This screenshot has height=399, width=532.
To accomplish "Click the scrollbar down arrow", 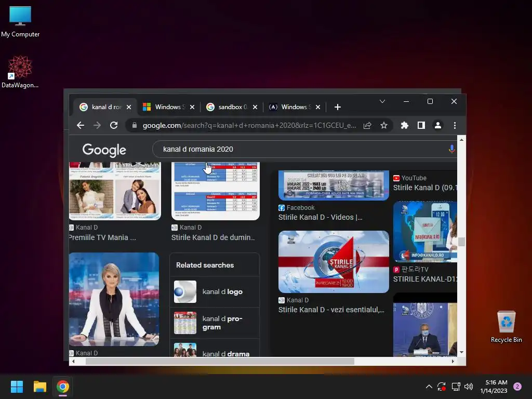I will click(x=461, y=352).
